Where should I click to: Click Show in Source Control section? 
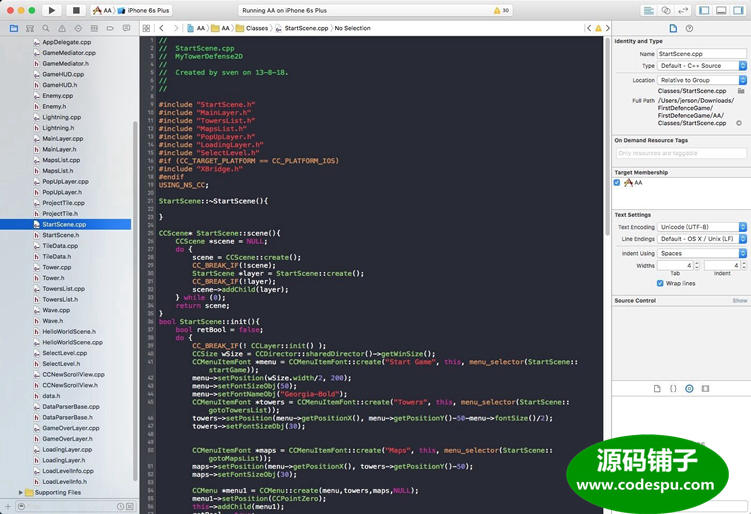click(x=740, y=301)
